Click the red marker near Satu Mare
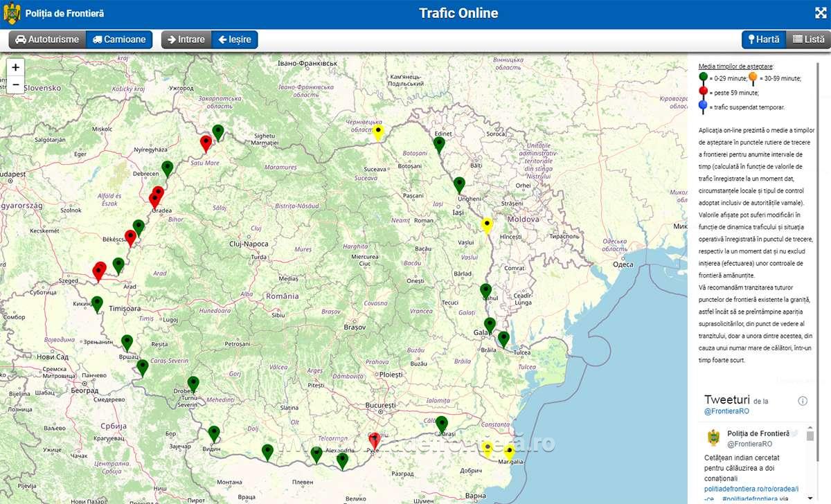 [206, 143]
